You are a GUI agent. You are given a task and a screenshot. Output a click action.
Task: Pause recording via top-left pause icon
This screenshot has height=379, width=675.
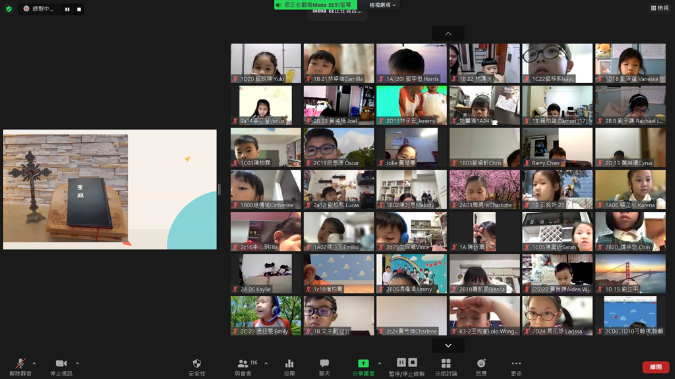pyautogui.click(x=67, y=9)
